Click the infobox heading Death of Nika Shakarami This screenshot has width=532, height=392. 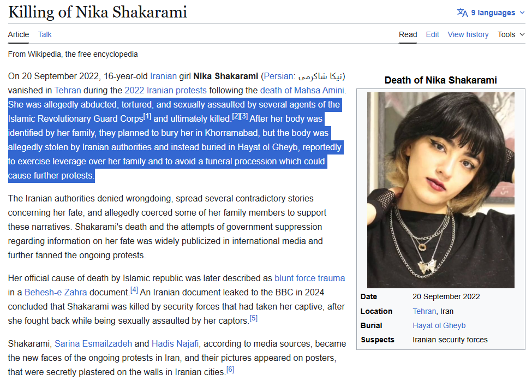[x=441, y=80]
